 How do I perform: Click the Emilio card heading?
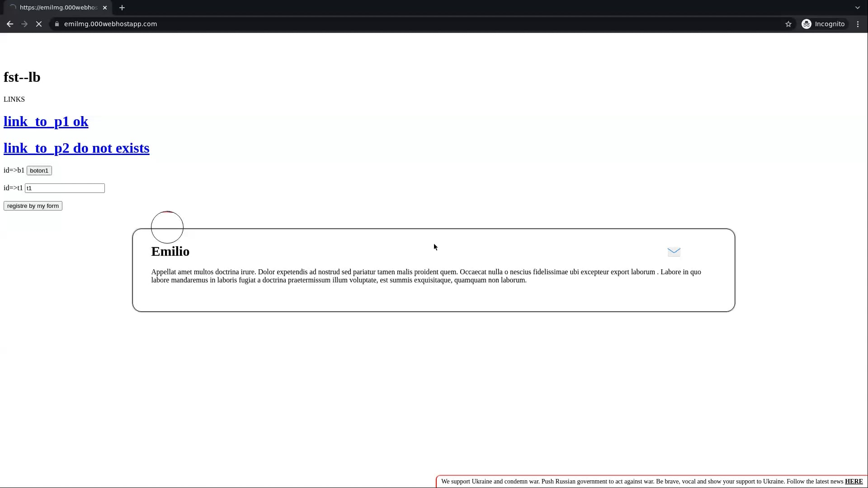point(170,252)
